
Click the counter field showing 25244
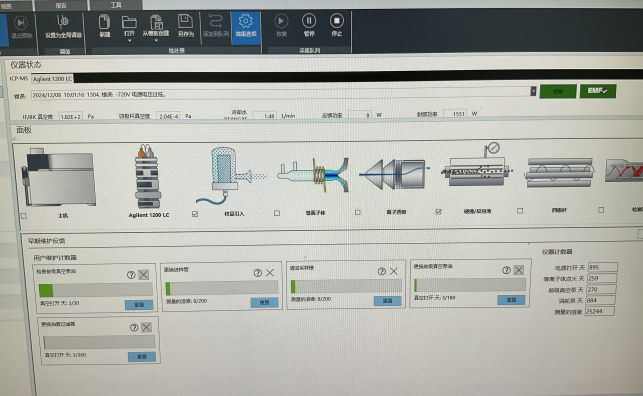click(x=600, y=312)
